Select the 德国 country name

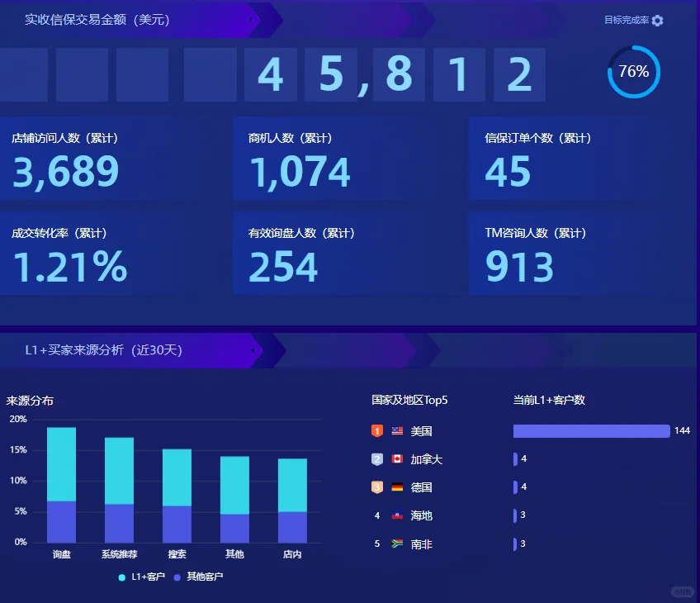pyautogui.click(x=422, y=487)
